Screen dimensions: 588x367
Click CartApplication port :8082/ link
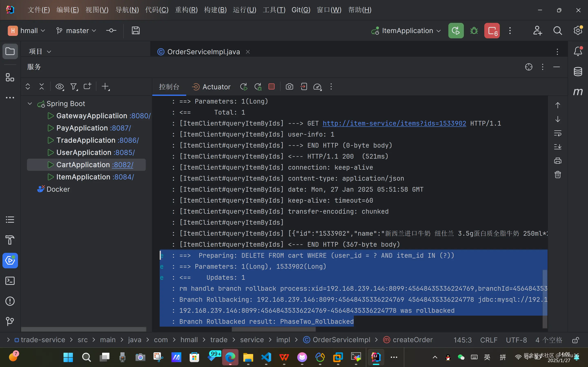pos(123,165)
